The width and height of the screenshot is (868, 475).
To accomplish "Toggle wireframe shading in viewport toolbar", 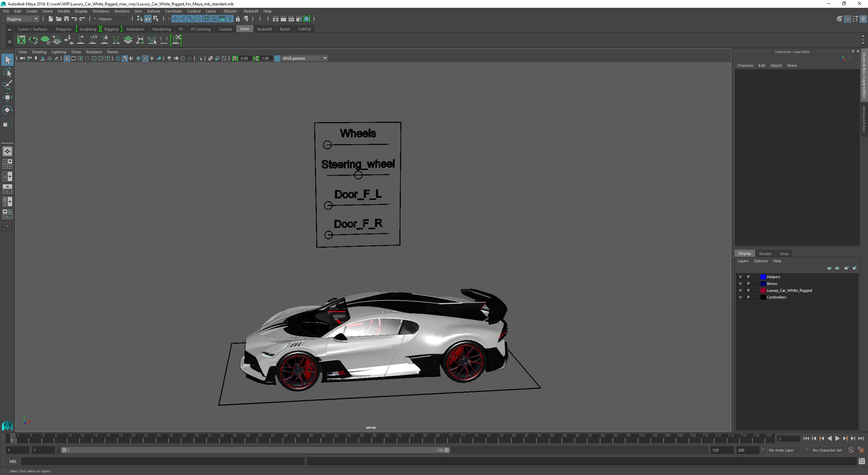I will pyautogui.click(x=118, y=58).
